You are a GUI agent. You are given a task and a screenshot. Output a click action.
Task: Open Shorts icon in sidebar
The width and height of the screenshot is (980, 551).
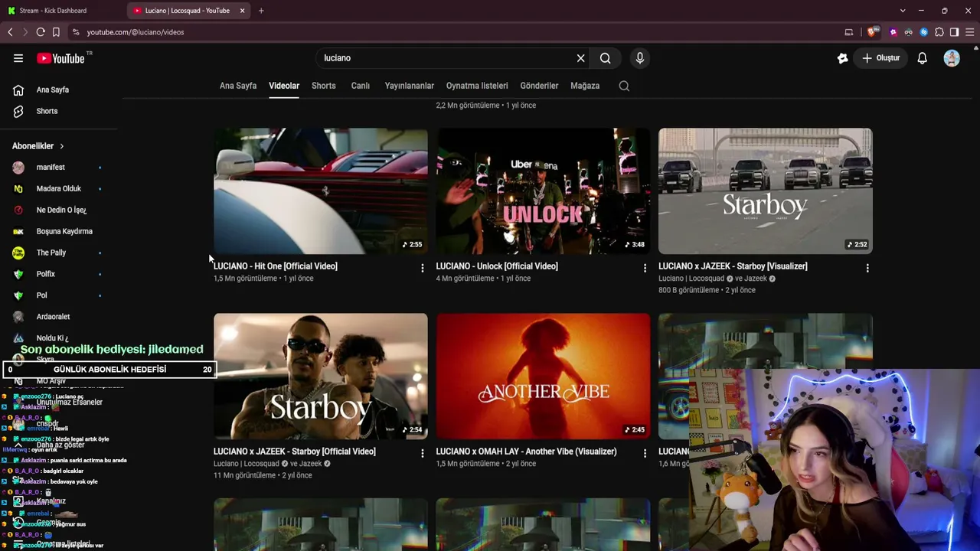[x=18, y=111]
